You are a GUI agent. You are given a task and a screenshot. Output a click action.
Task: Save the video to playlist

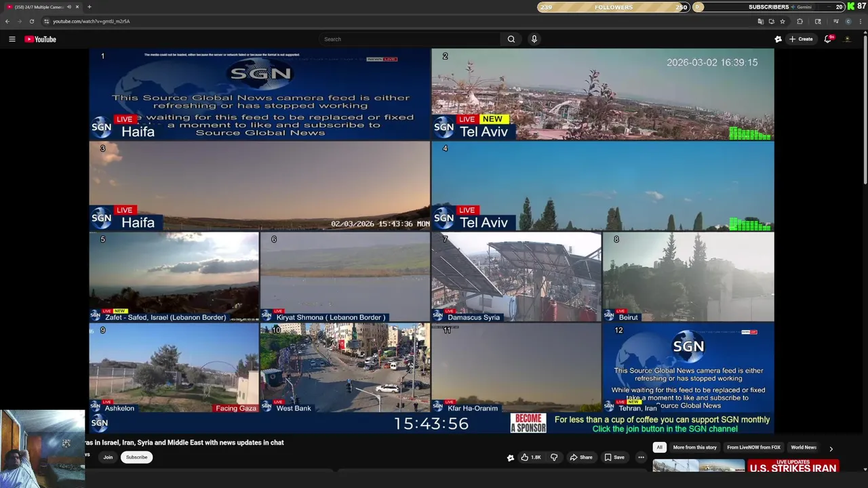click(614, 457)
